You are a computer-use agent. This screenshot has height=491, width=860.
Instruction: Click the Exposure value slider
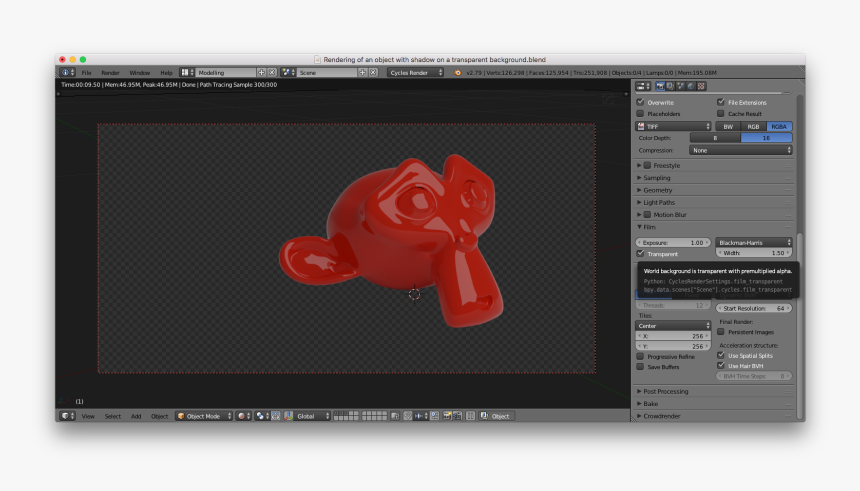[x=674, y=243]
